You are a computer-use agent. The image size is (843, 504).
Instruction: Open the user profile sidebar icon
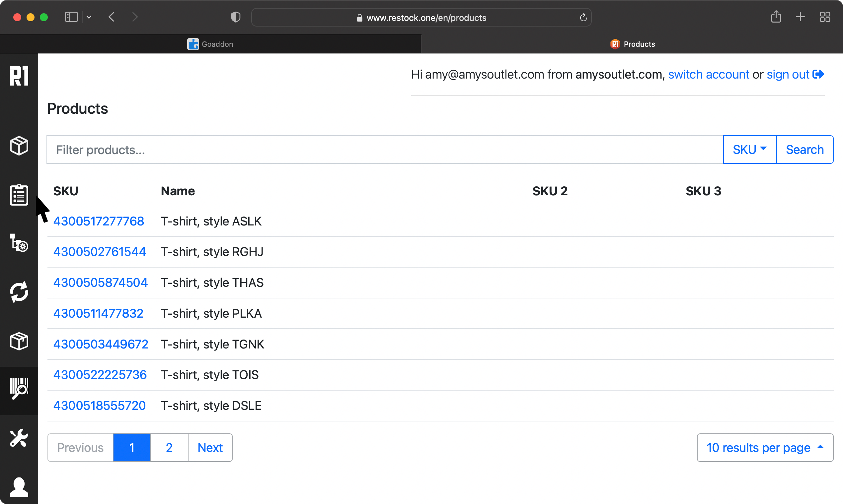(19, 487)
